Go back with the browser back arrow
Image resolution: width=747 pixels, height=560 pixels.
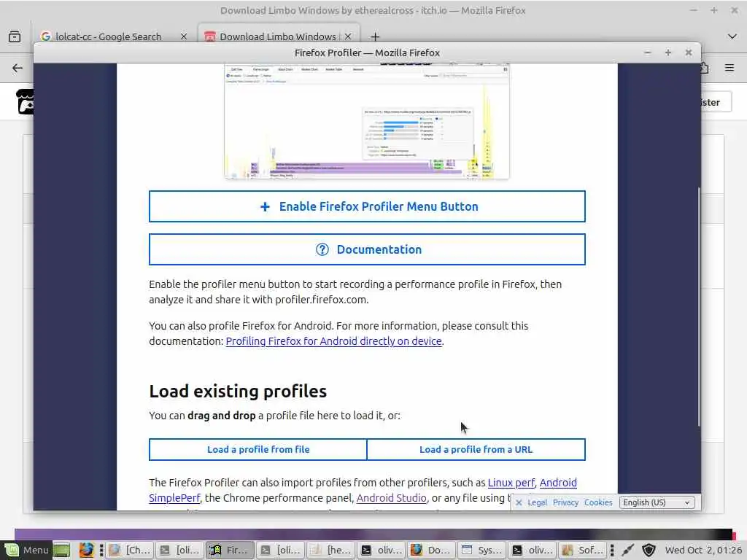coord(18,68)
